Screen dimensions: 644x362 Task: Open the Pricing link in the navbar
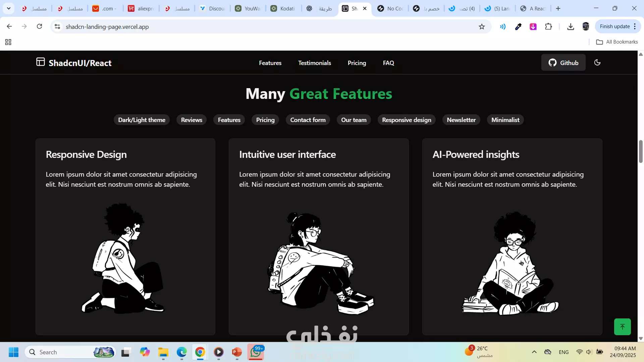point(357,63)
